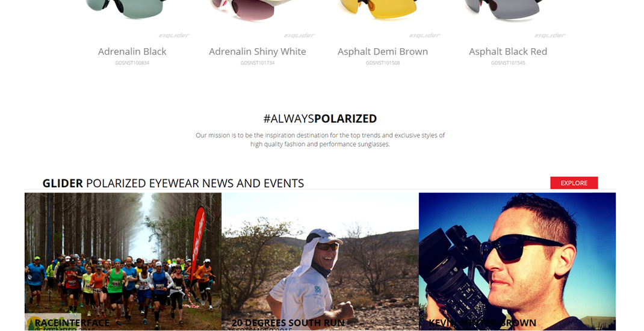Viewport: 644px width, 331px height.
Task: Click the Asphalt Demi Brown product title
Action: point(383,51)
